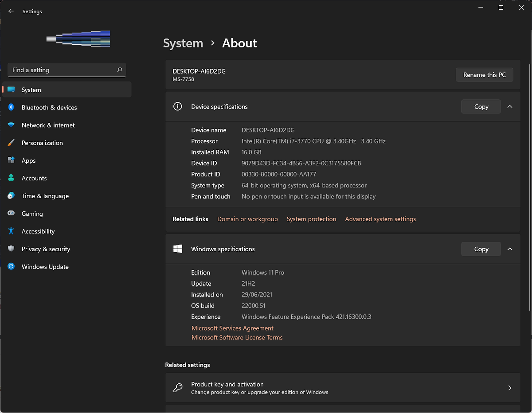Click the System monitor icon in sidebar

coord(11,90)
